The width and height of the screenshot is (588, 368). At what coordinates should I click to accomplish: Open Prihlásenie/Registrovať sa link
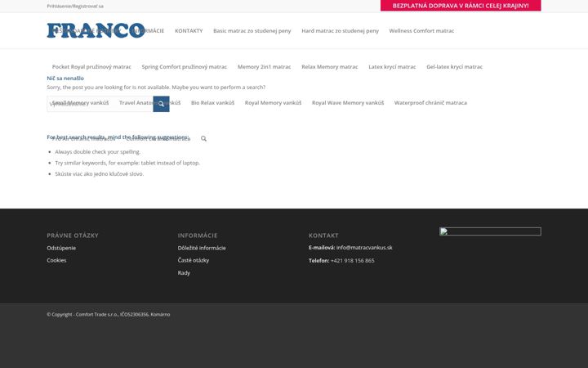75,6
